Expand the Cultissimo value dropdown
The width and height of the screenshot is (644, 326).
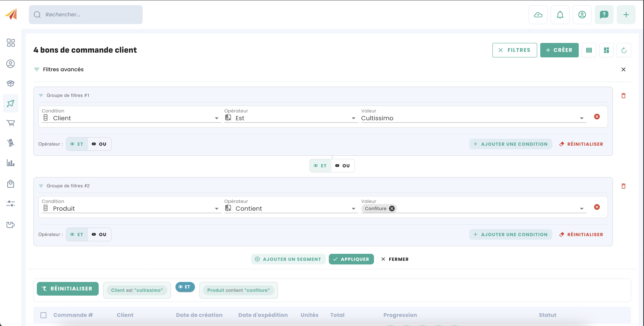[x=582, y=118]
